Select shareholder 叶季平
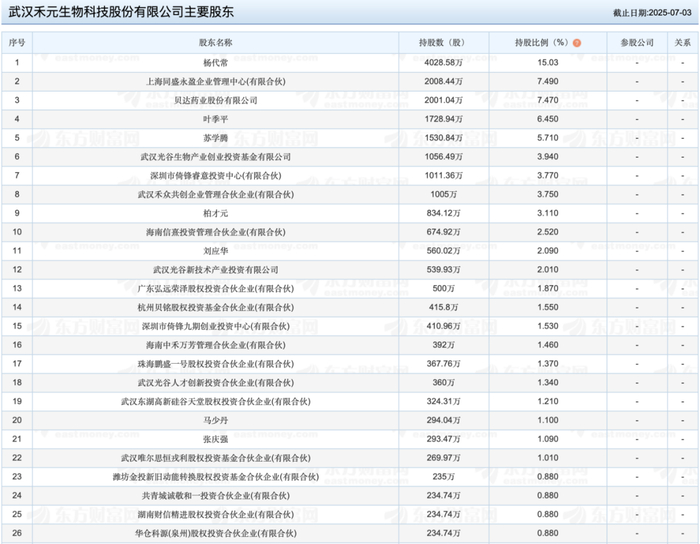Screen dimensions: 700x544 coord(215,119)
